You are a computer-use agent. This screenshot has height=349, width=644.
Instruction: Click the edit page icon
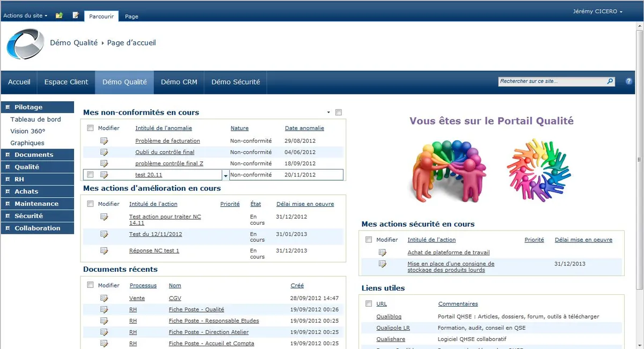click(x=76, y=16)
